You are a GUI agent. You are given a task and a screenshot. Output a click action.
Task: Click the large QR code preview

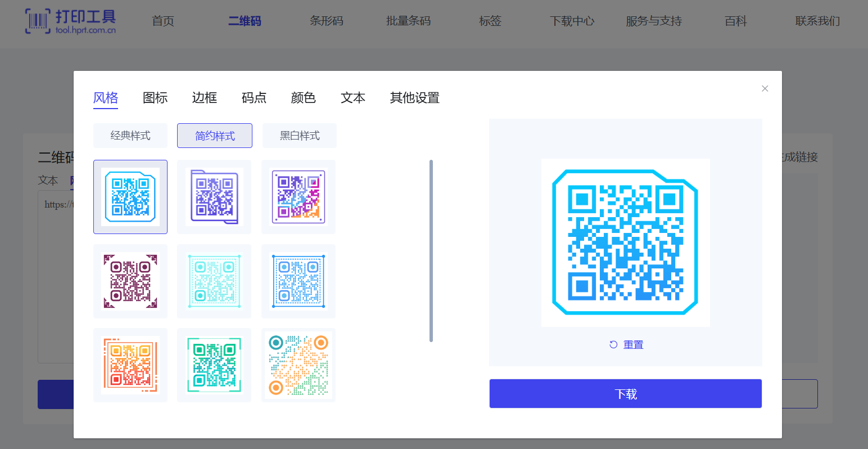click(x=625, y=243)
